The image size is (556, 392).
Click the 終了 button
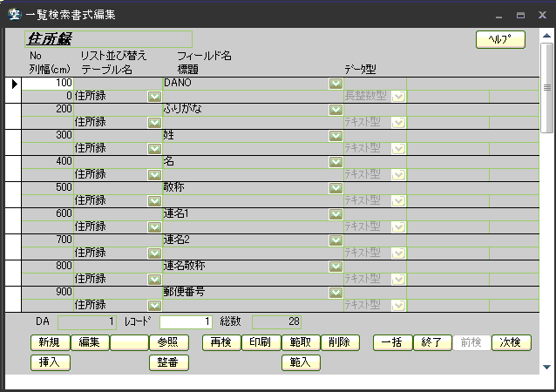pos(432,342)
